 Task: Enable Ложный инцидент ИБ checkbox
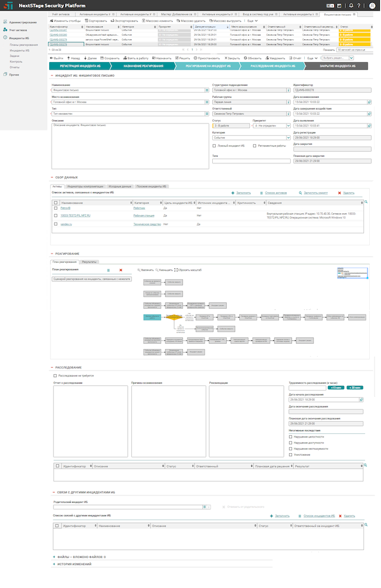tap(215, 146)
